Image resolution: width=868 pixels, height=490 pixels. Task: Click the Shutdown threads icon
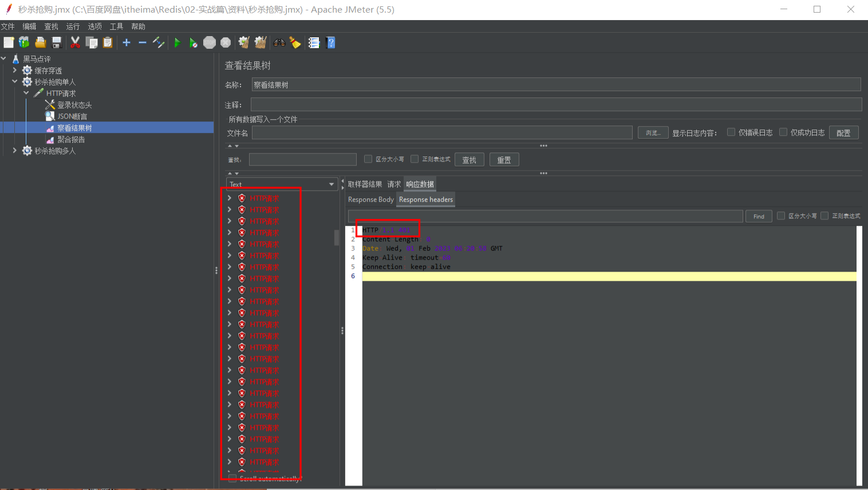tap(226, 42)
